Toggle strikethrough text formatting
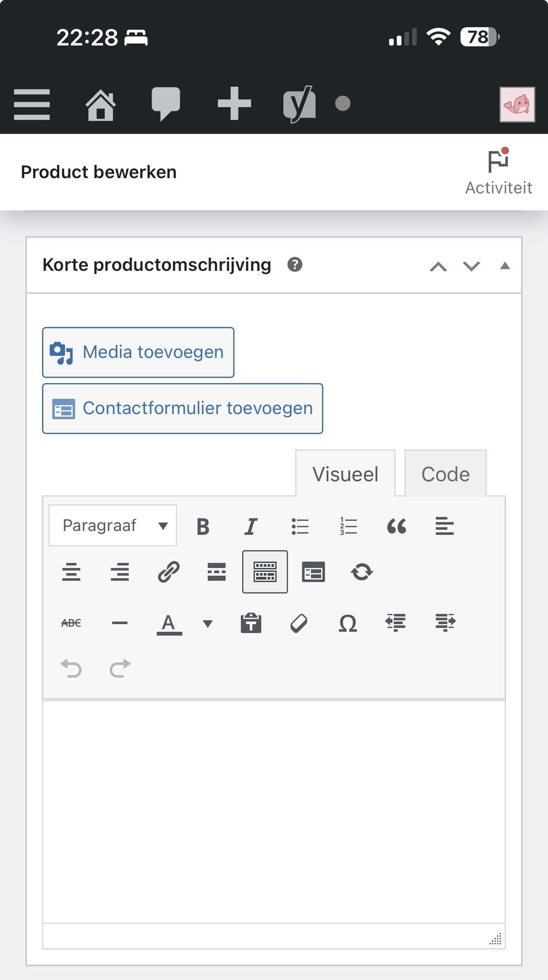This screenshot has height=980, width=548. click(x=71, y=623)
